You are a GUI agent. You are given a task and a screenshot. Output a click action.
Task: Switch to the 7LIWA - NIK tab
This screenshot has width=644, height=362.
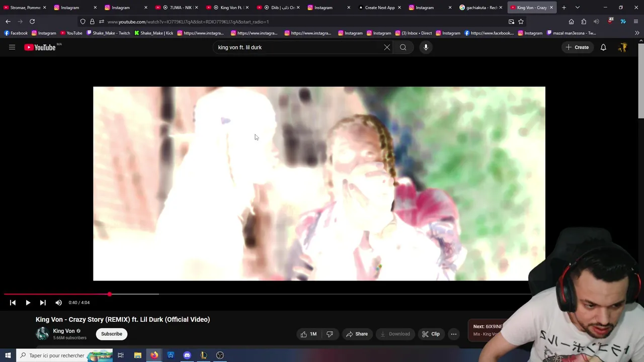click(177, 8)
